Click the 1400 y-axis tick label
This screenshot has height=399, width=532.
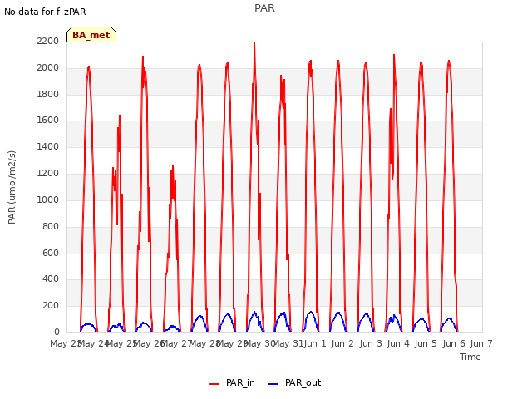tap(48, 146)
